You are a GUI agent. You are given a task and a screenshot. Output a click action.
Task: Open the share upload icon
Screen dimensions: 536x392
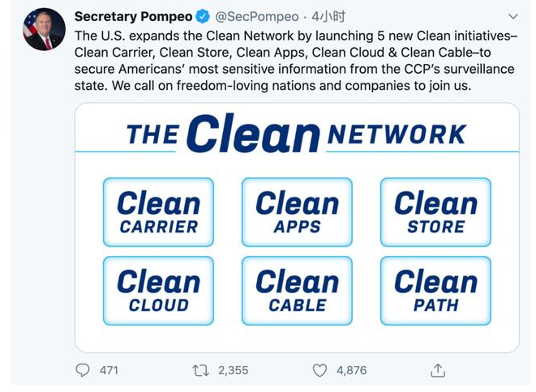click(x=438, y=370)
